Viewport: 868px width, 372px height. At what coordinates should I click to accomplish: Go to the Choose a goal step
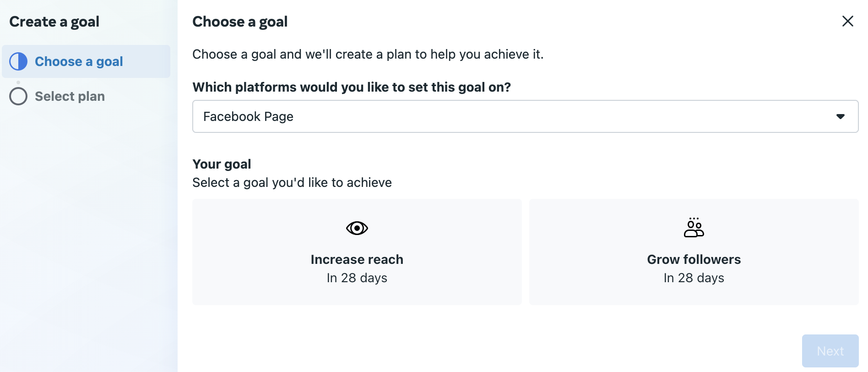pyautogui.click(x=79, y=61)
